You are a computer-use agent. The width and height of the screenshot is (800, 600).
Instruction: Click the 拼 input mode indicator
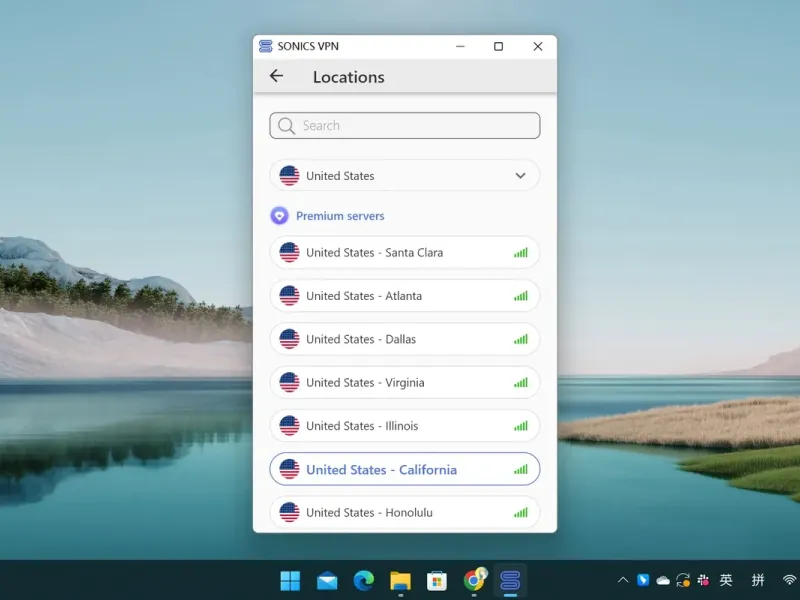(x=758, y=580)
